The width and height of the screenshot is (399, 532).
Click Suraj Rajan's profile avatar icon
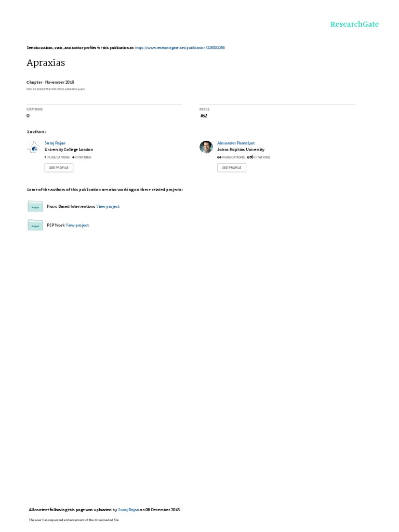click(x=34, y=147)
